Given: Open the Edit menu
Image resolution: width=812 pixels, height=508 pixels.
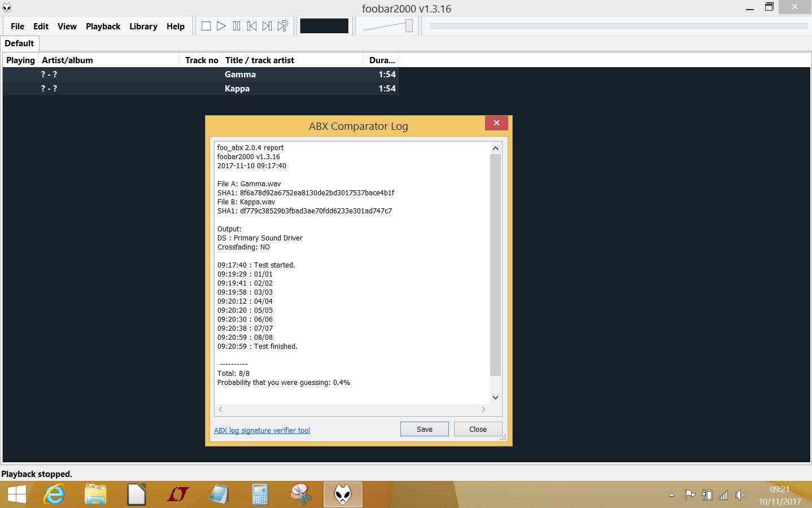Looking at the screenshot, I should pos(41,26).
